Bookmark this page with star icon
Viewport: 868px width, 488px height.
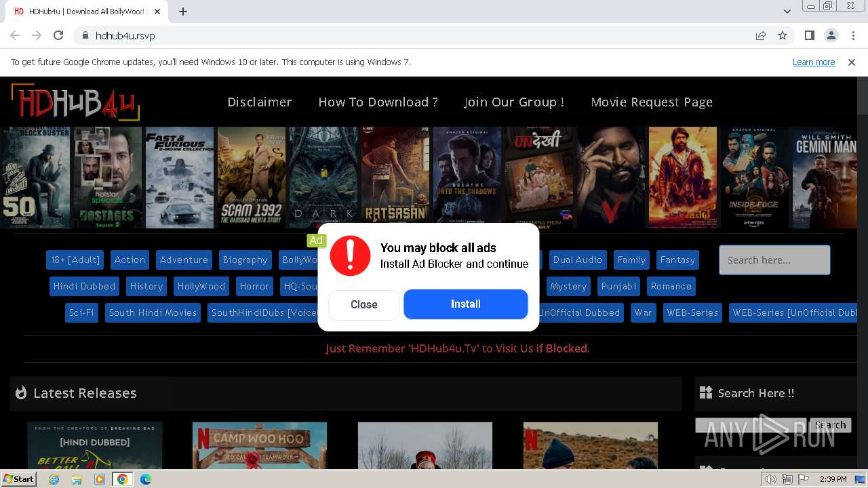pos(783,35)
